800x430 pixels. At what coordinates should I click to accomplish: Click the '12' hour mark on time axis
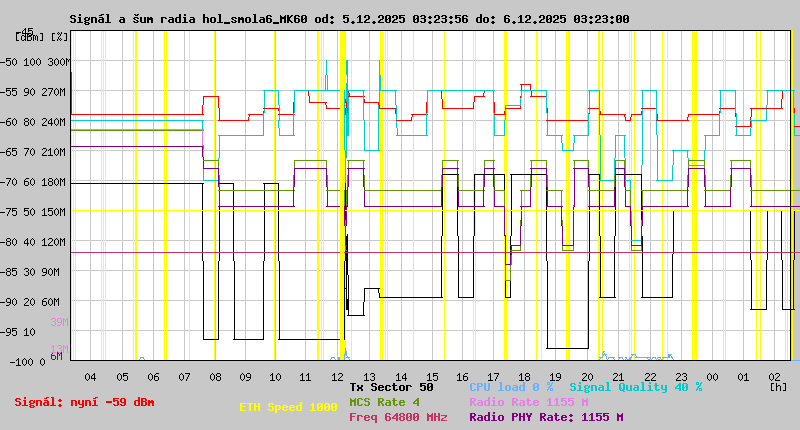click(x=337, y=376)
